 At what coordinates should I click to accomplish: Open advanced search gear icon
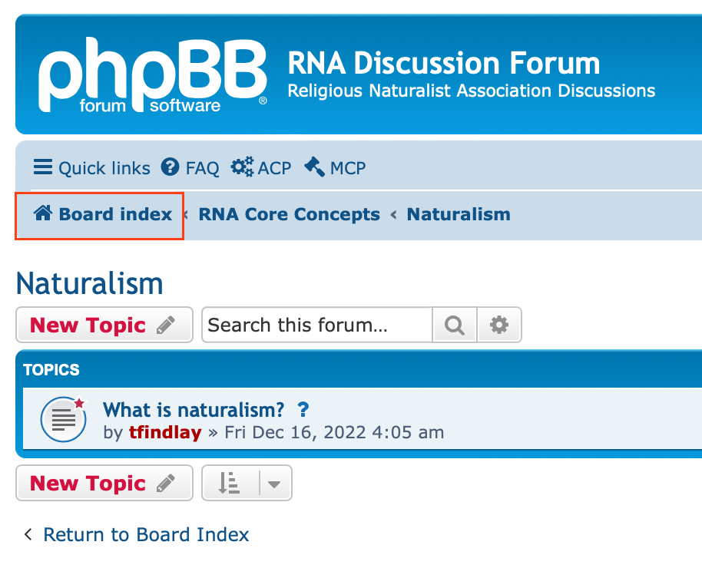(x=499, y=325)
